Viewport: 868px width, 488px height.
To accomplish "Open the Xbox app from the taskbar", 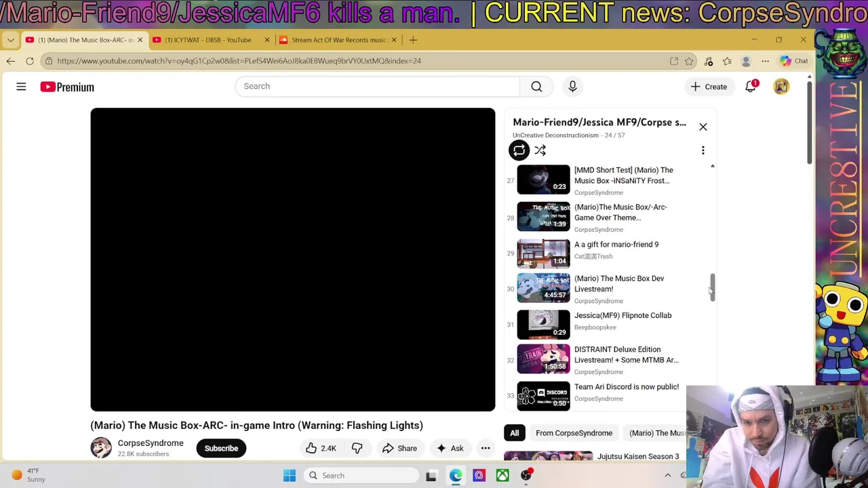I will tap(502, 476).
